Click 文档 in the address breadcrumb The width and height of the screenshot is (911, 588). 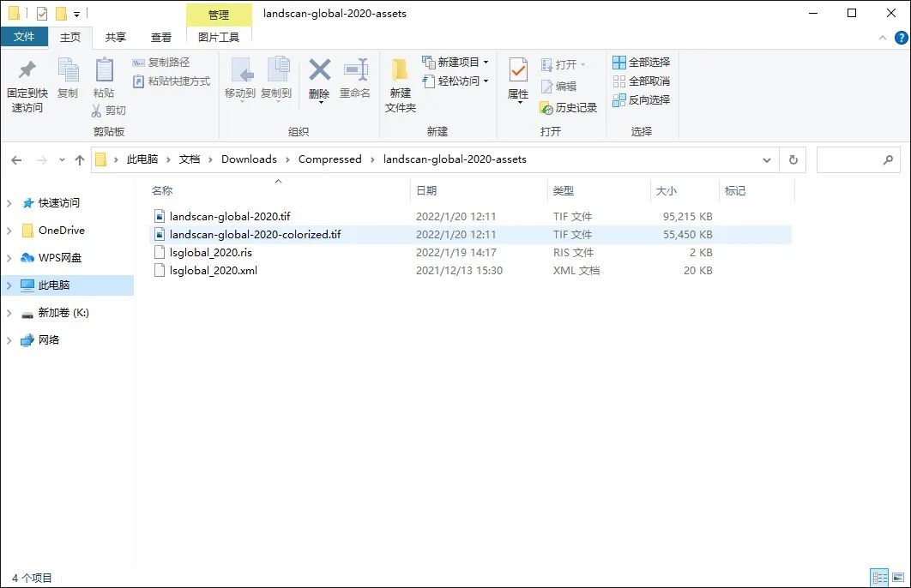pyautogui.click(x=190, y=159)
